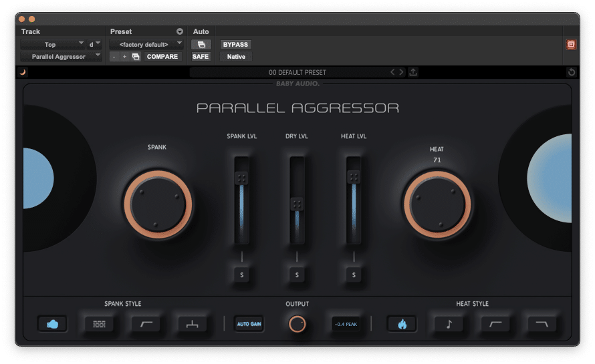This screenshot has height=364, width=595.
Task: Click the red target icon at top right
Action: (571, 45)
